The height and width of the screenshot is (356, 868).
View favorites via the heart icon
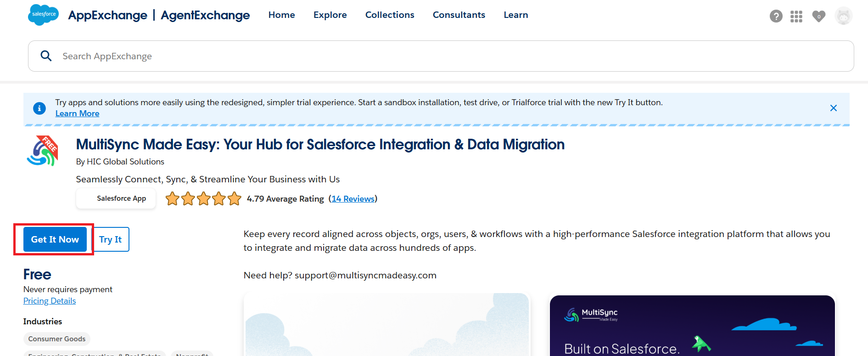pyautogui.click(x=819, y=16)
